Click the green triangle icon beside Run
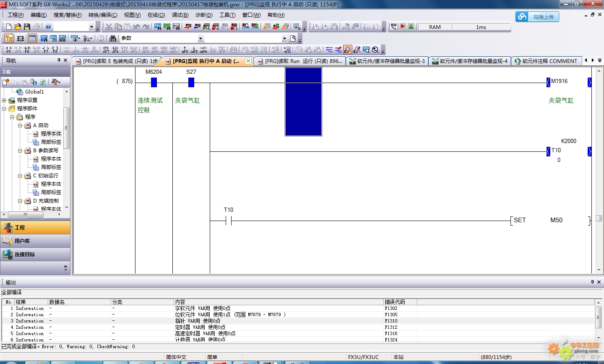Viewport: 604px width, 364px height. coord(411,26)
